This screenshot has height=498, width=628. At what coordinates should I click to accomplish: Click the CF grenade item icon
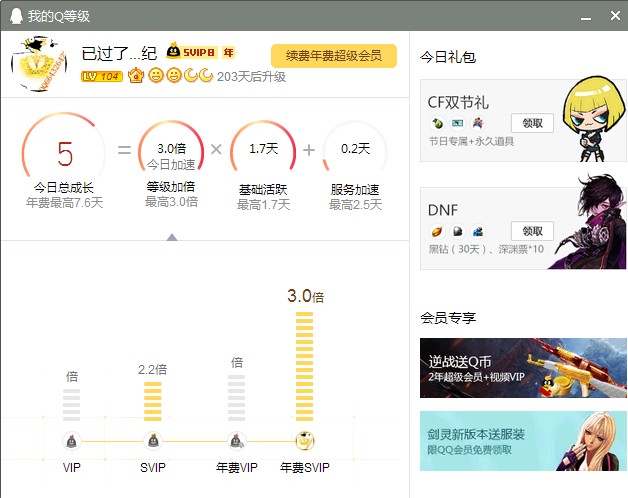[438, 123]
